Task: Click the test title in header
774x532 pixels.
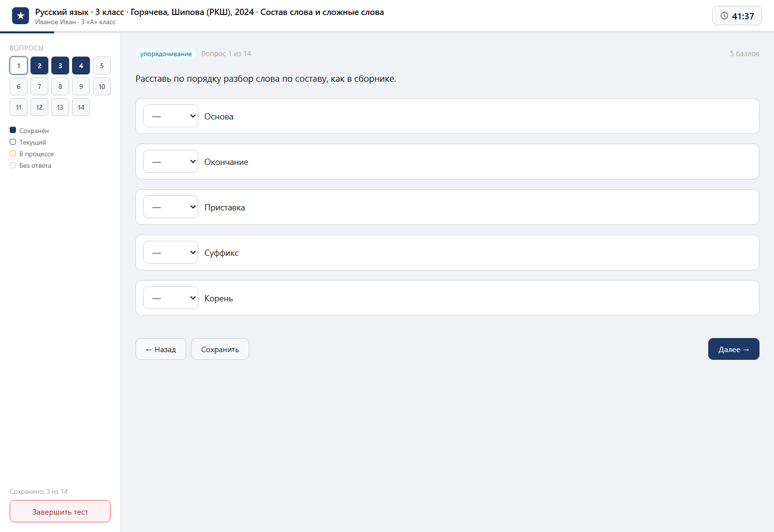Action: (209, 12)
